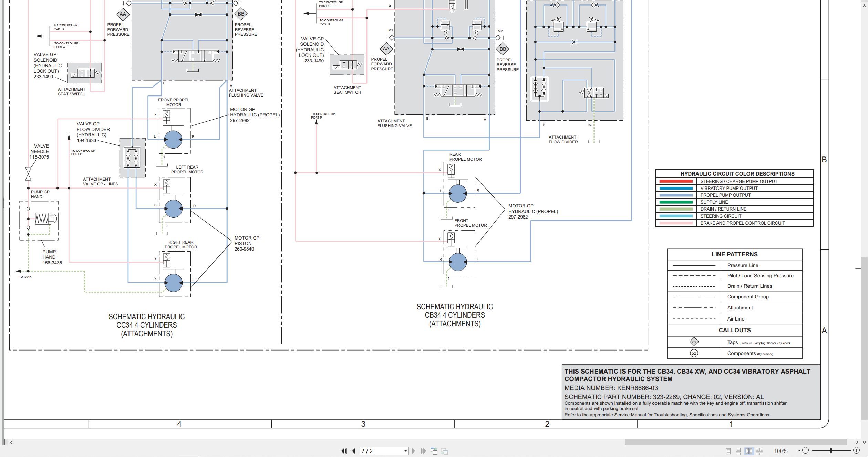Click the zoom slider handle
Viewport: 868px width, 457px height.
click(831, 450)
